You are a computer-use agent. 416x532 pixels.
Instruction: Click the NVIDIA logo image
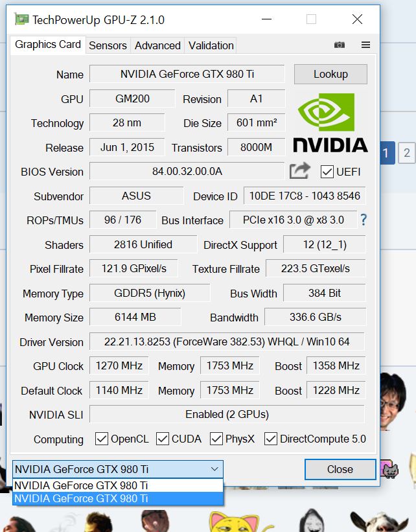coord(330,121)
